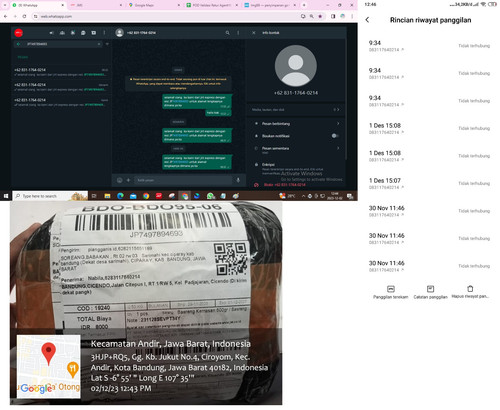Open the chat list three-dot menu
This screenshot has width=500, height=410.
point(104,33)
